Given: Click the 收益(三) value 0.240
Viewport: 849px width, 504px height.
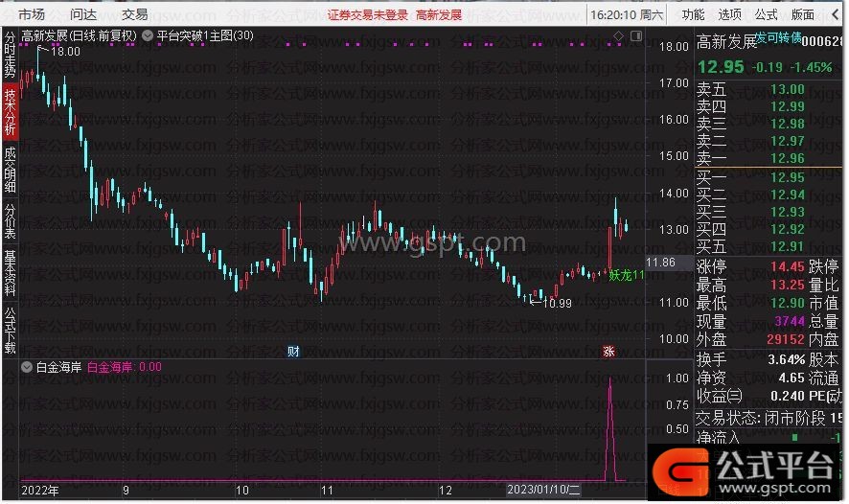Looking at the screenshot, I should point(788,397).
